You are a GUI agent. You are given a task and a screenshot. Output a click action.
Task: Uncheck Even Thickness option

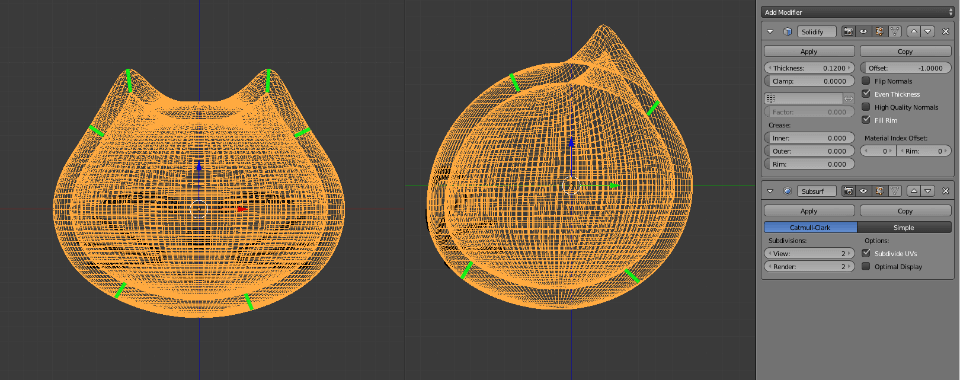(x=866, y=94)
